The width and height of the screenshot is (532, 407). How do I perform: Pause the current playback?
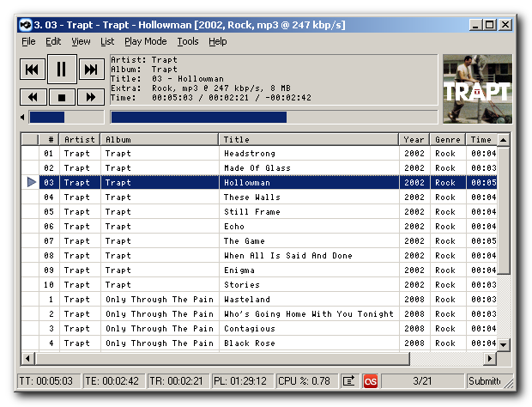coord(62,69)
